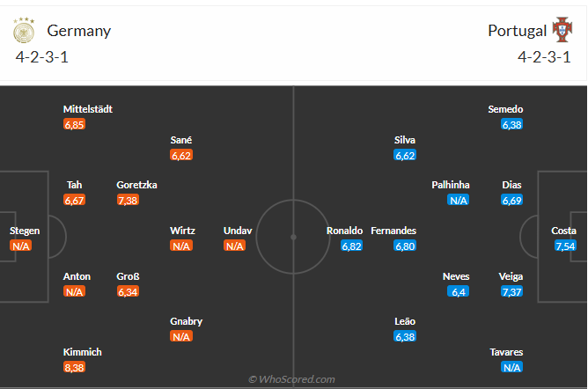Image resolution: width=588 pixels, height=389 pixels.
Task: Select player Undav on the pitch
Action: [238, 231]
